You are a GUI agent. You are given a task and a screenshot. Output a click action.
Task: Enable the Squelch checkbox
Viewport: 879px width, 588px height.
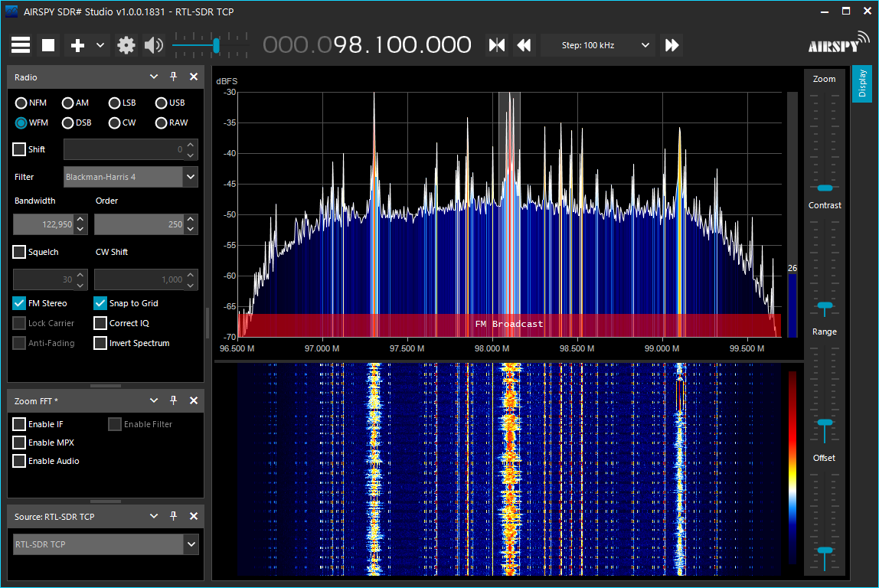click(18, 251)
